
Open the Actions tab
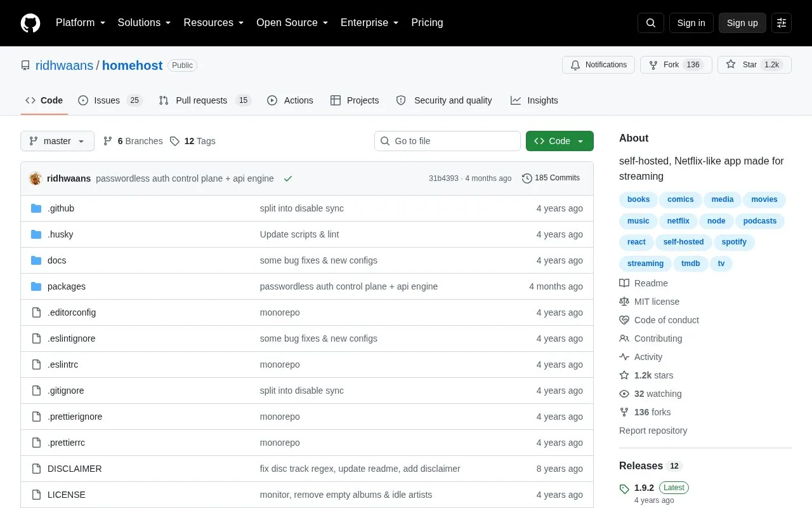[290, 100]
